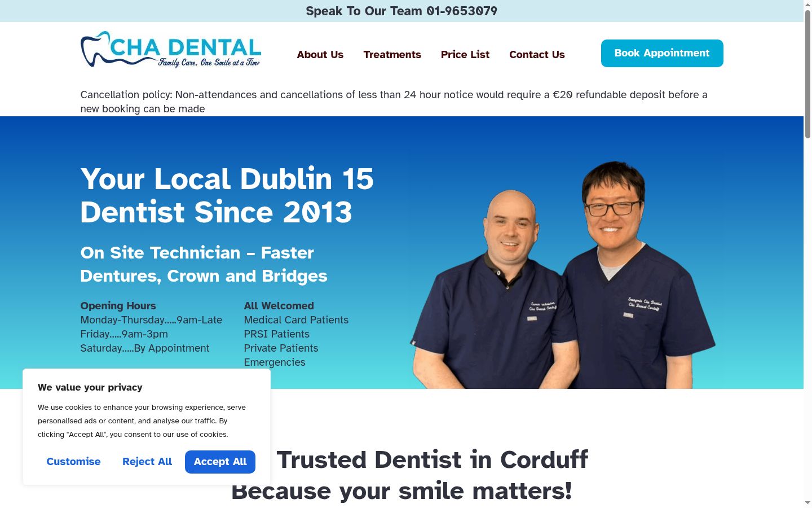
Task: Click the scrollbar up arrow
Action: 807,5
